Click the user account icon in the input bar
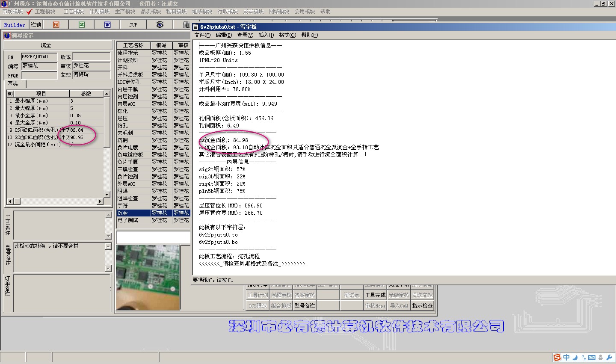 tap(601, 358)
